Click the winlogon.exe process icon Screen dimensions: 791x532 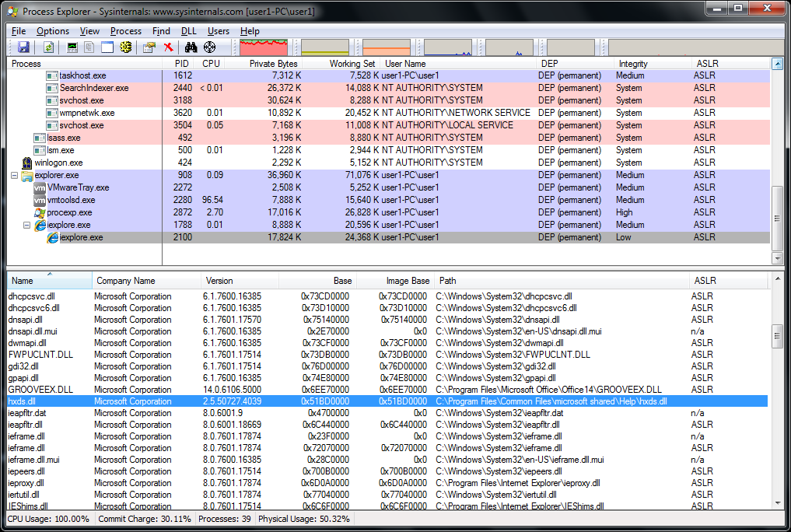tap(27, 163)
